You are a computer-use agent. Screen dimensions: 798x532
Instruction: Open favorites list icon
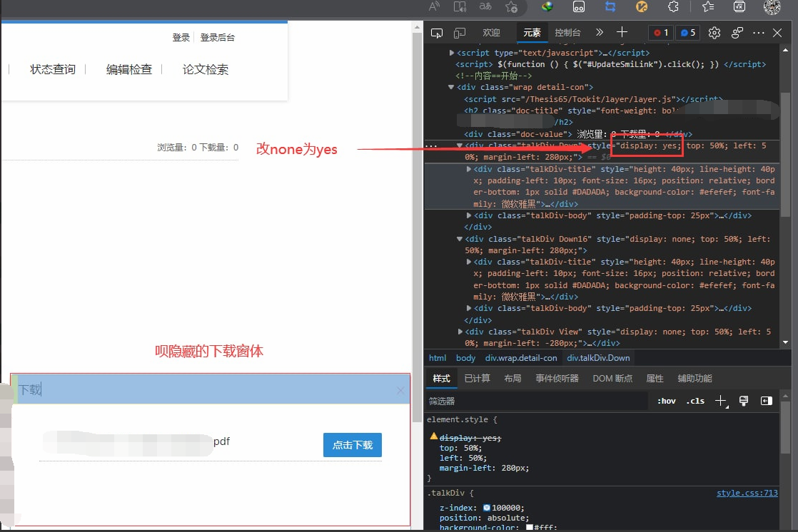708,6
